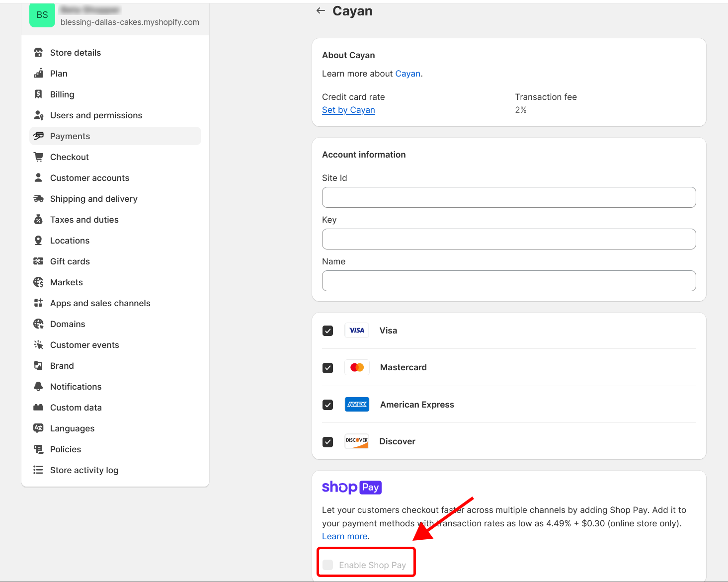Image resolution: width=728 pixels, height=582 pixels.
Task: Click the Plan icon in sidebar
Action: [38, 74]
